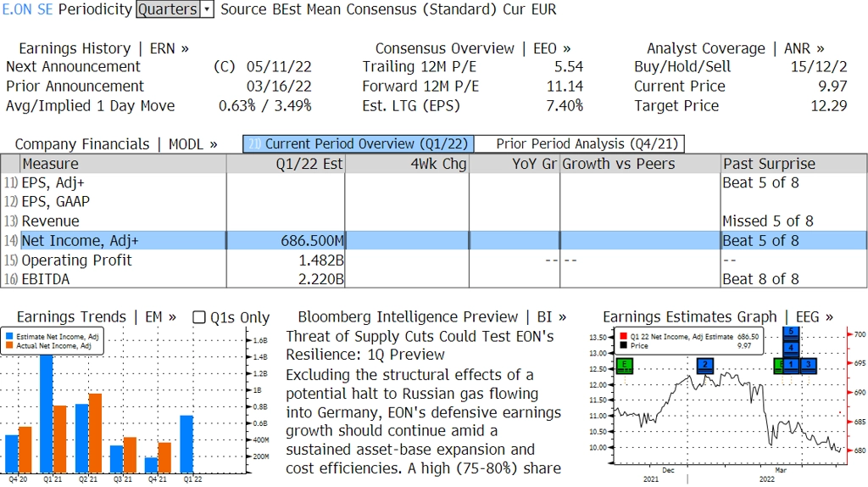Click the orange Q2'21 actual bar
The image size is (868, 487).
click(x=95, y=434)
